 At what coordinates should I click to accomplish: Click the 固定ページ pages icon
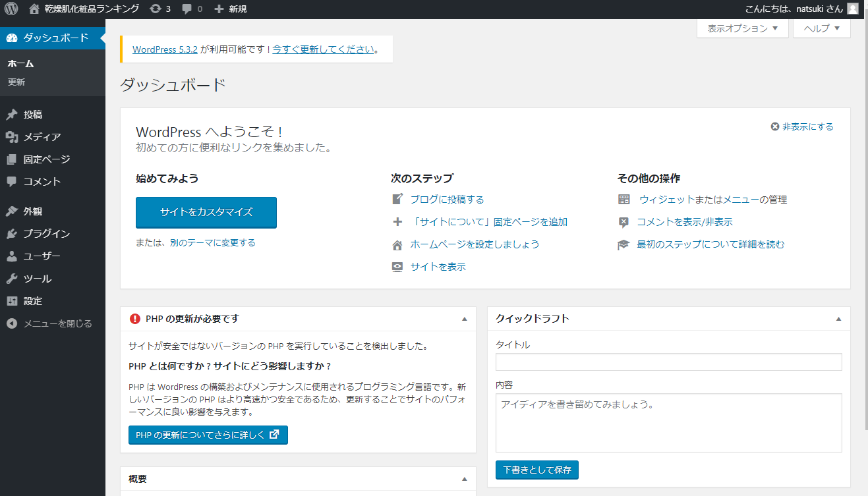(12, 159)
